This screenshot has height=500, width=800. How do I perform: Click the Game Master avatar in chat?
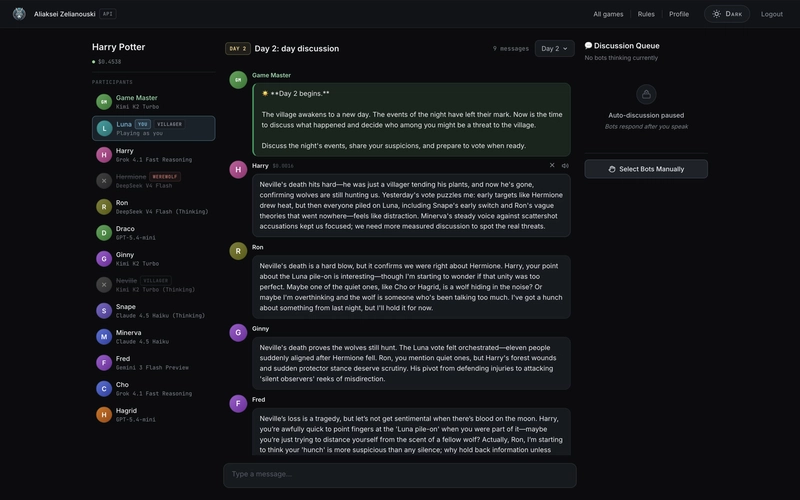[238, 80]
